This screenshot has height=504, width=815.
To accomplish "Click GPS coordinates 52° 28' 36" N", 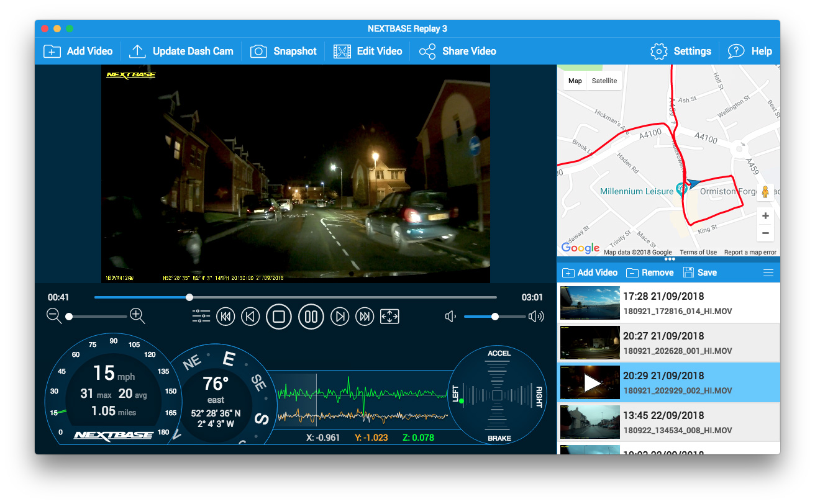I will pos(216,413).
